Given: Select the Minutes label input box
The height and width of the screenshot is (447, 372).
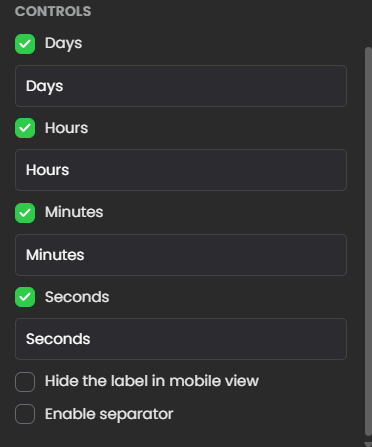Looking at the screenshot, I should (181, 255).
